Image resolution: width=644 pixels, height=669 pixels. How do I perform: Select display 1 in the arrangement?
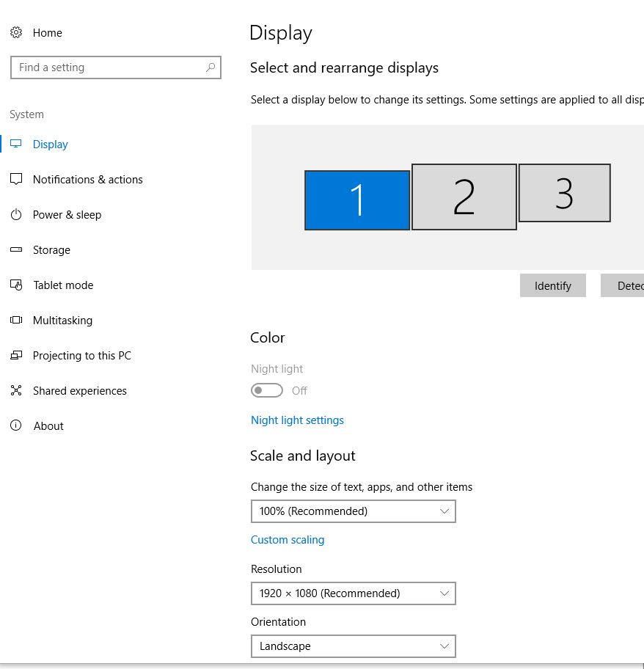(357, 200)
